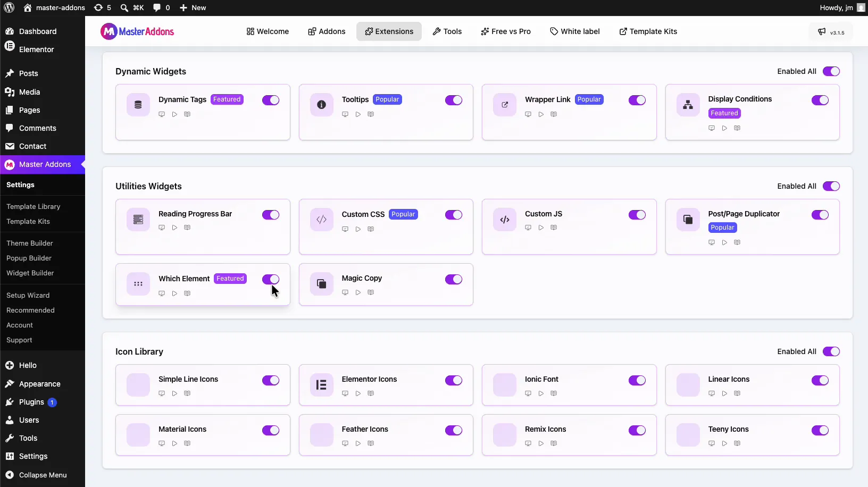
Task: Disable Reading Progress Bar
Action: (271, 215)
